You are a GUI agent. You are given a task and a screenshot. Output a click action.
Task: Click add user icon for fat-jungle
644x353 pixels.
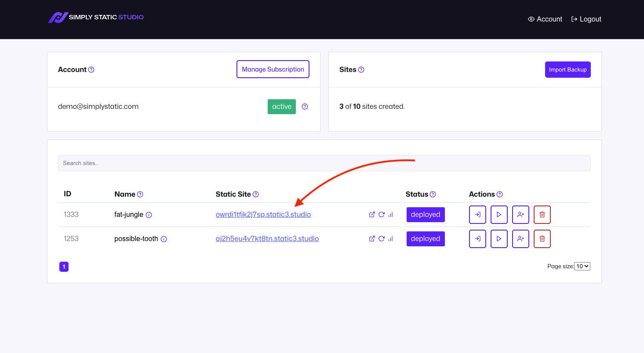(520, 215)
